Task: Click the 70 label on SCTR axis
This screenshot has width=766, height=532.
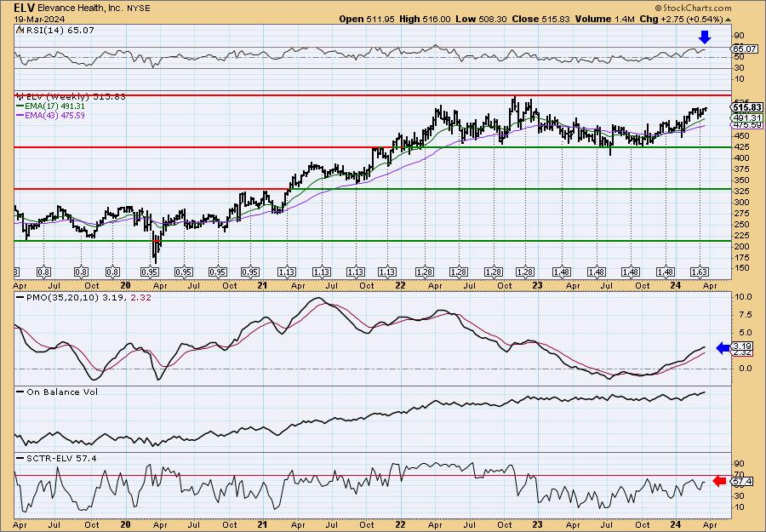Action: pyautogui.click(x=740, y=475)
